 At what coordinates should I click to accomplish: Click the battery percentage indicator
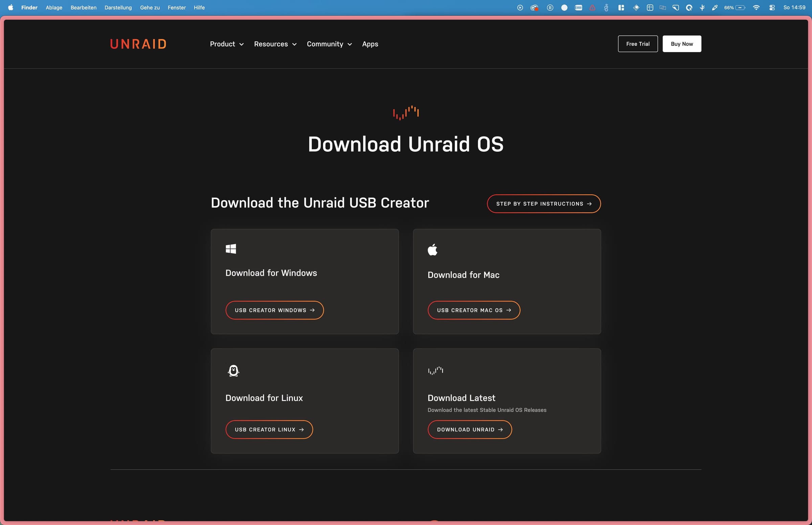(x=729, y=7)
